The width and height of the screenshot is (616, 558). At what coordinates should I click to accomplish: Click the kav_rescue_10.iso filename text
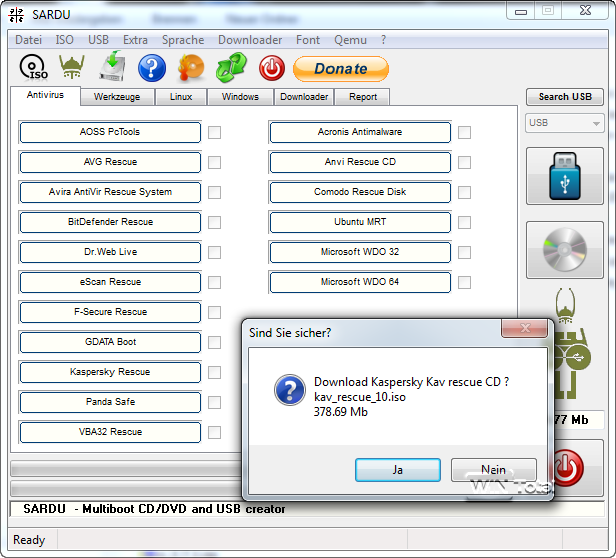point(359,397)
